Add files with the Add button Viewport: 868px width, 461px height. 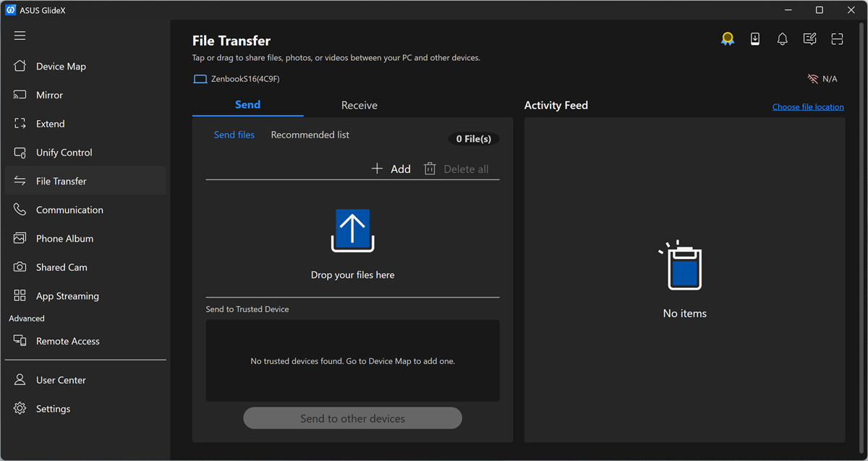click(x=391, y=169)
